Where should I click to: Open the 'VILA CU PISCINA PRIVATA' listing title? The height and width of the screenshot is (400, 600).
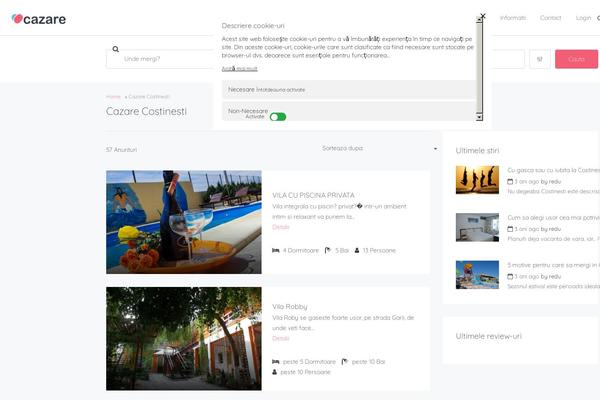tap(313, 195)
